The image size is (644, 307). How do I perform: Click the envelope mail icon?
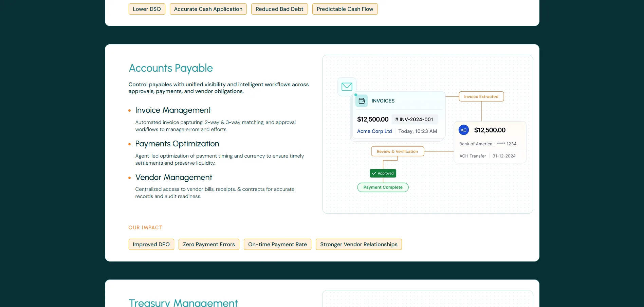point(347,87)
